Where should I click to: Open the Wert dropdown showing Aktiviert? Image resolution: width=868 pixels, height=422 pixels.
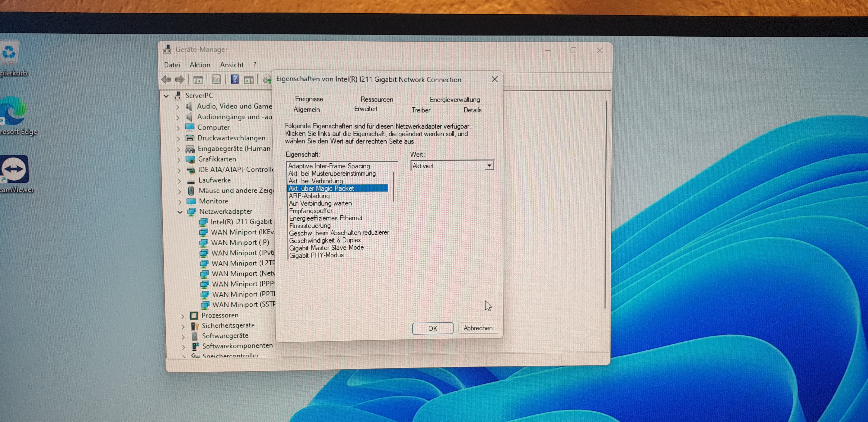point(452,165)
